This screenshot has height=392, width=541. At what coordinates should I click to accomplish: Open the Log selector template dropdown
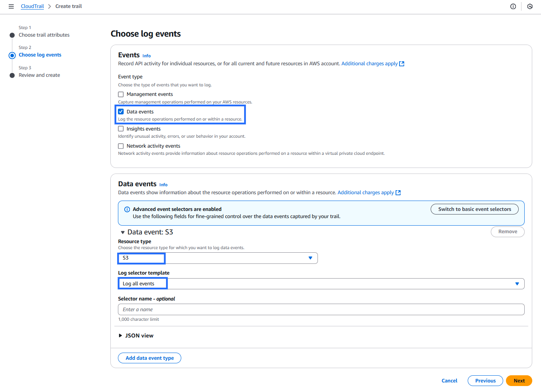(321, 284)
